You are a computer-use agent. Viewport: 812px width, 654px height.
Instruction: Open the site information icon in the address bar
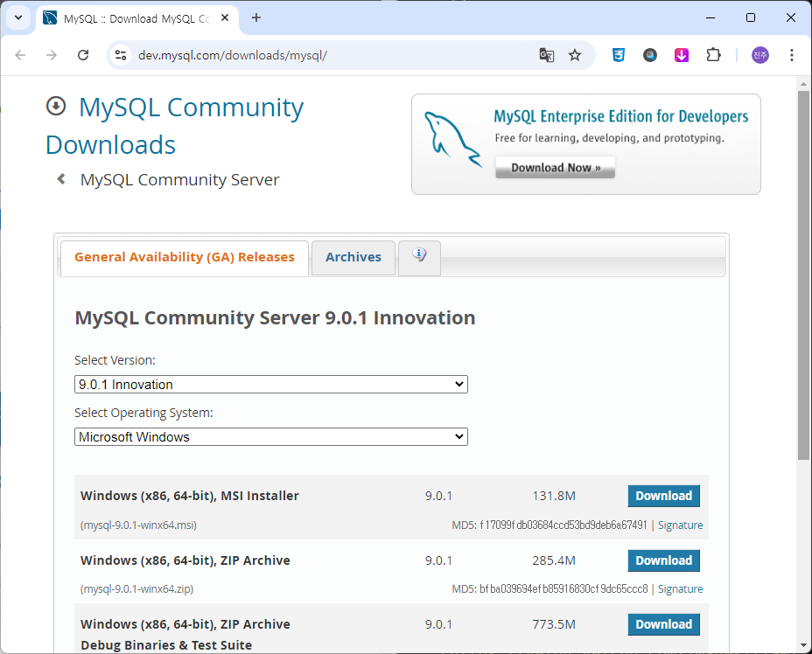pos(121,55)
